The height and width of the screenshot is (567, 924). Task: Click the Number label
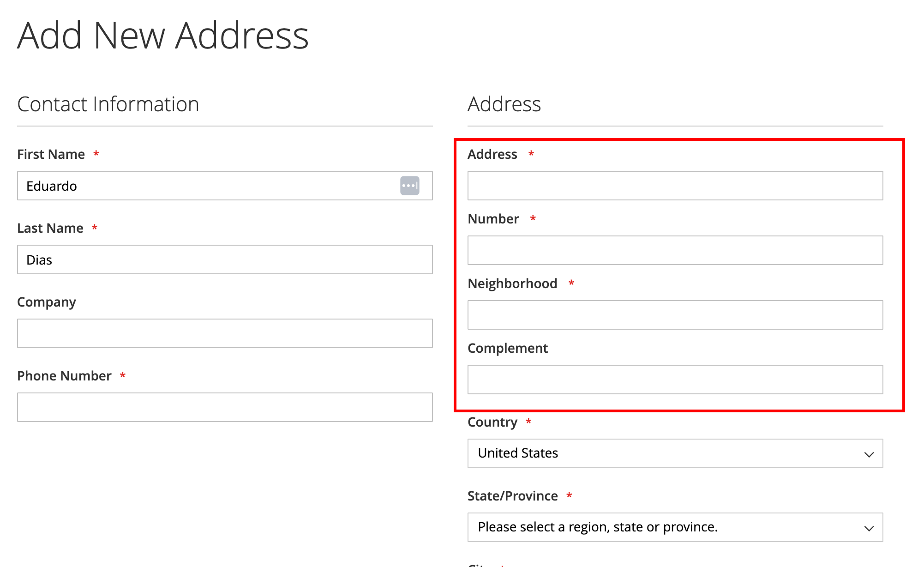click(x=493, y=219)
